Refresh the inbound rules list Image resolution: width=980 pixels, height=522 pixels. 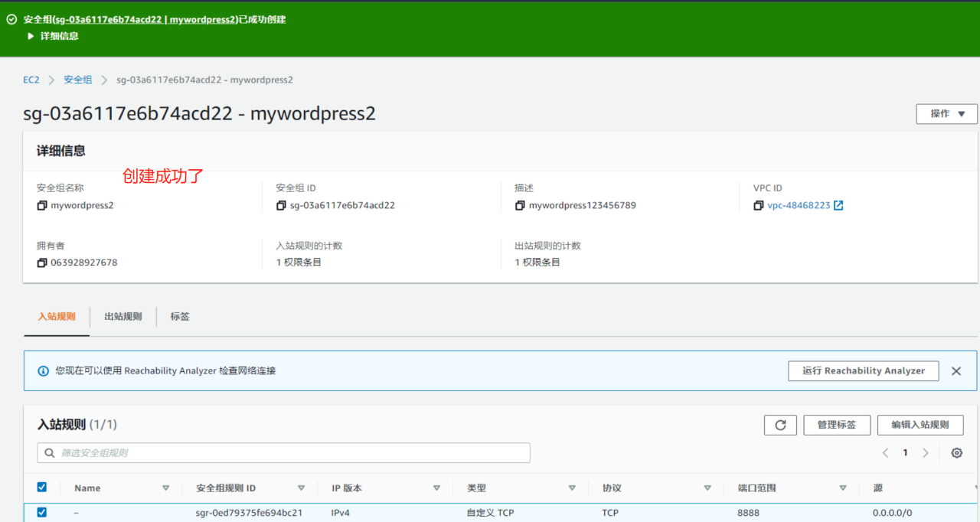tap(780, 425)
